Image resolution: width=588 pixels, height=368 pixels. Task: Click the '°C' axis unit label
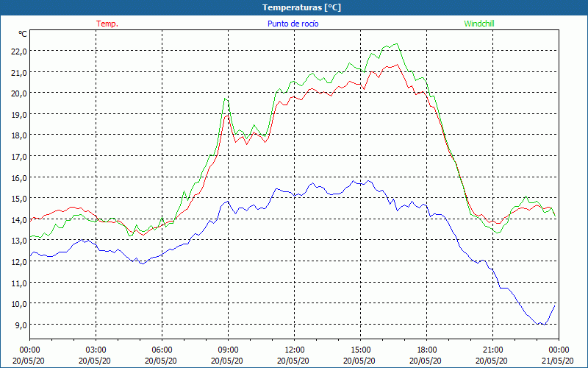pos(23,34)
